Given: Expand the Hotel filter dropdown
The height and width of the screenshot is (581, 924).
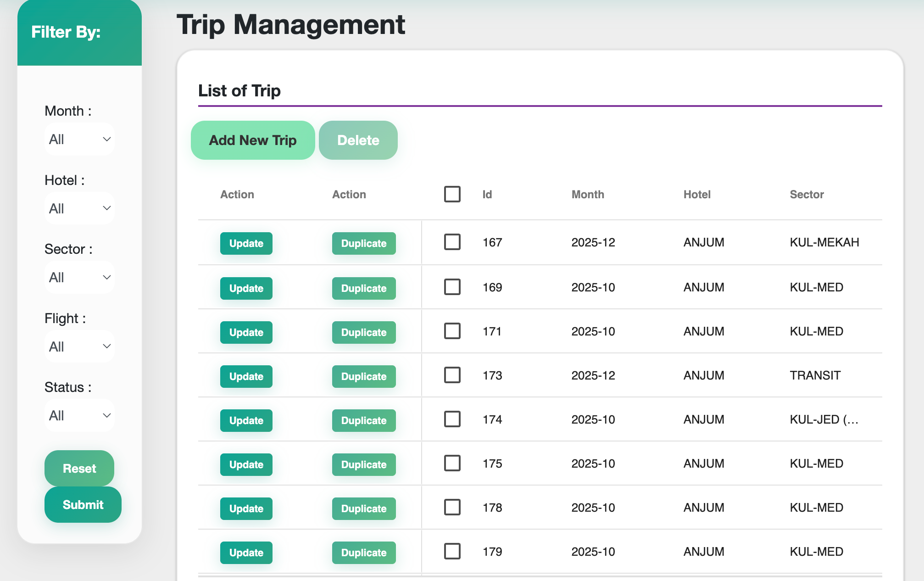Looking at the screenshot, I should tap(79, 208).
